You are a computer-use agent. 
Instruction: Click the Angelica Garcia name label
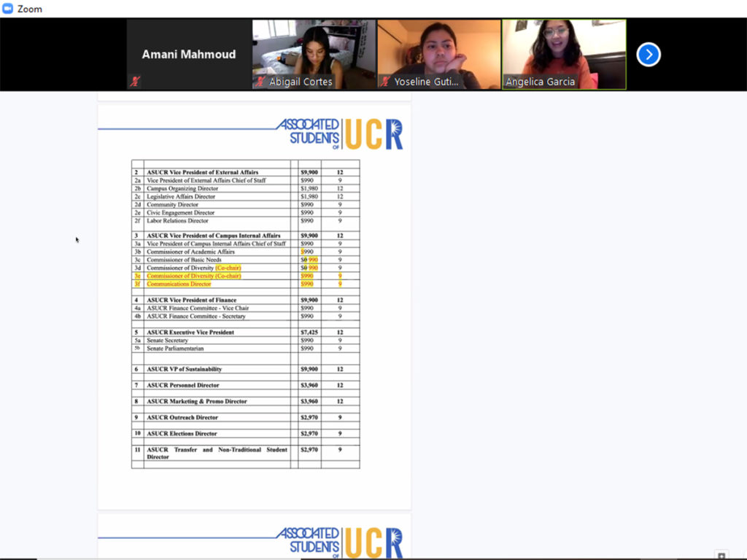coord(541,82)
